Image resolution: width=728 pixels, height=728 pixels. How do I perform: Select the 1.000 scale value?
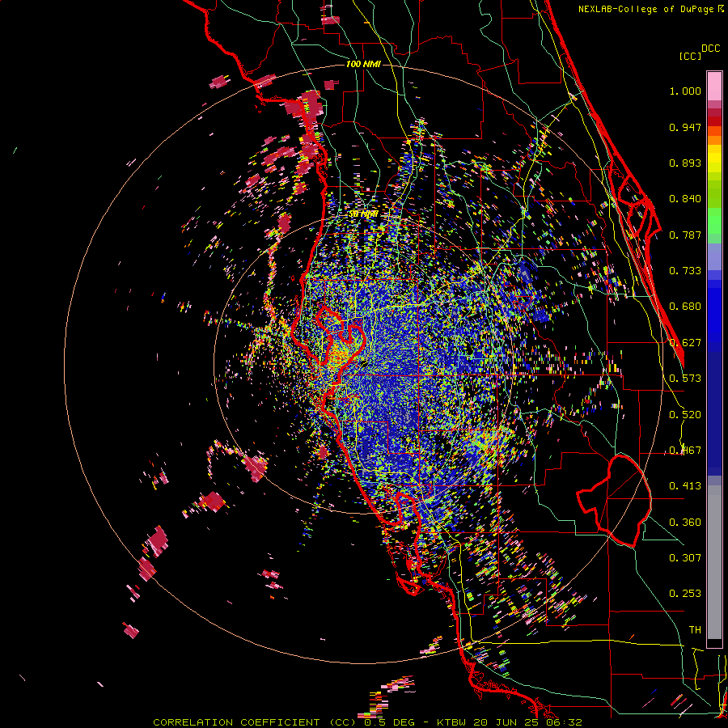point(685,91)
